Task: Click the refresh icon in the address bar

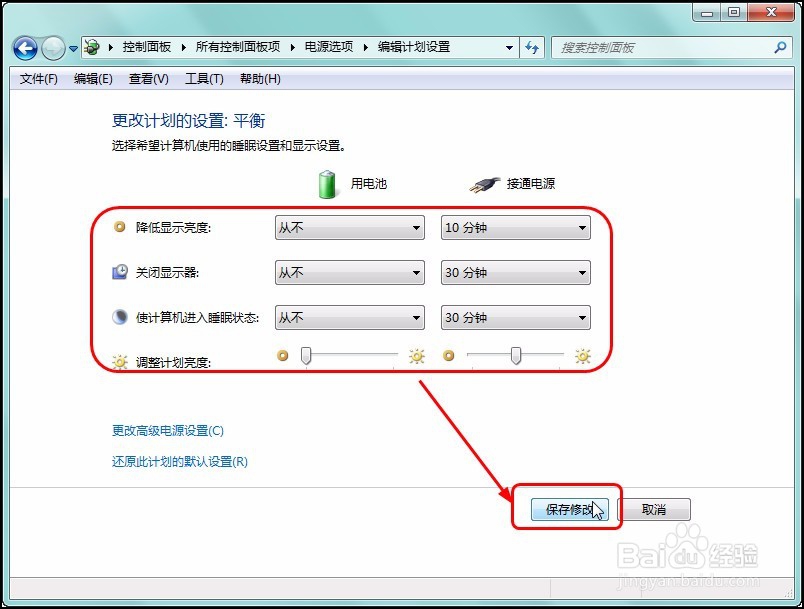Action: tap(532, 47)
